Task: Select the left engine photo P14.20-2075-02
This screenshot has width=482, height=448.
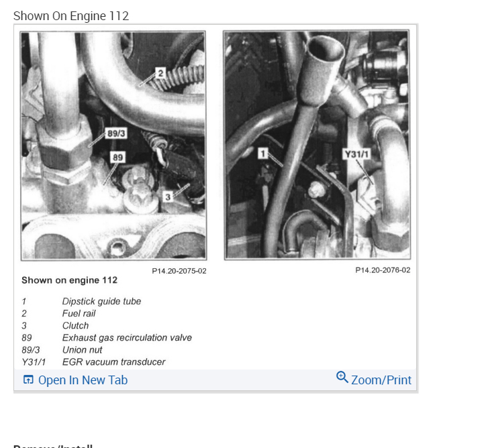Action: 113,146
